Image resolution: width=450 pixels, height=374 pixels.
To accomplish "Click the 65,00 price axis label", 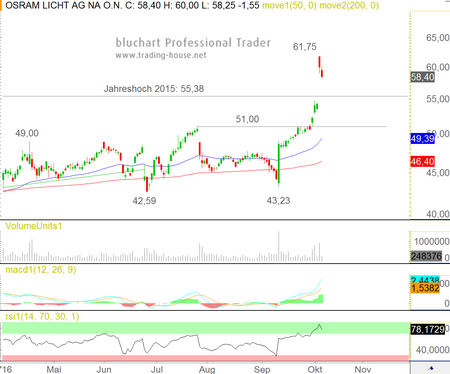I will click(438, 38).
